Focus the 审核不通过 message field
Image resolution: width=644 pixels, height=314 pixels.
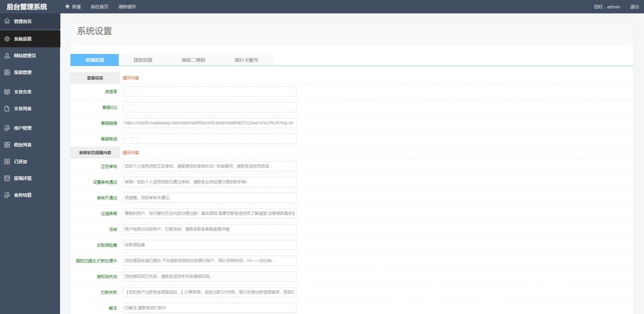tap(209, 198)
